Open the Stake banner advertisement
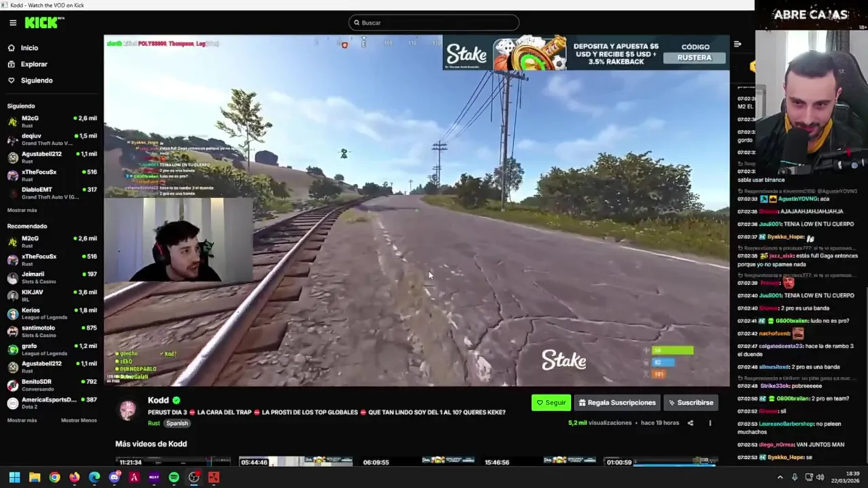Image resolution: width=868 pixels, height=488 pixels. point(586,53)
